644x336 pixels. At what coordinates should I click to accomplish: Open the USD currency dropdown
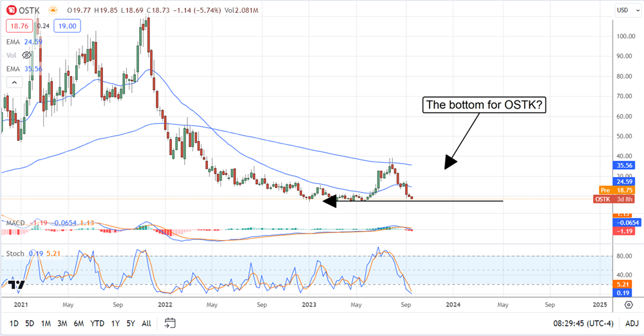point(629,10)
